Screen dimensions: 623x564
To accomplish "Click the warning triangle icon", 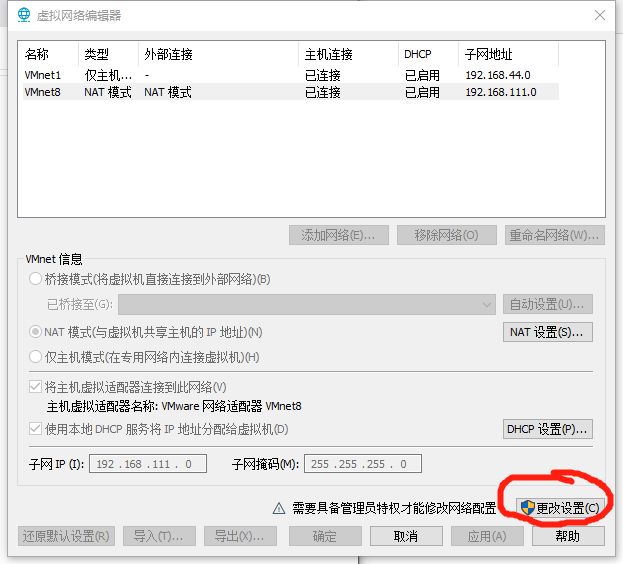I will tap(279, 508).
